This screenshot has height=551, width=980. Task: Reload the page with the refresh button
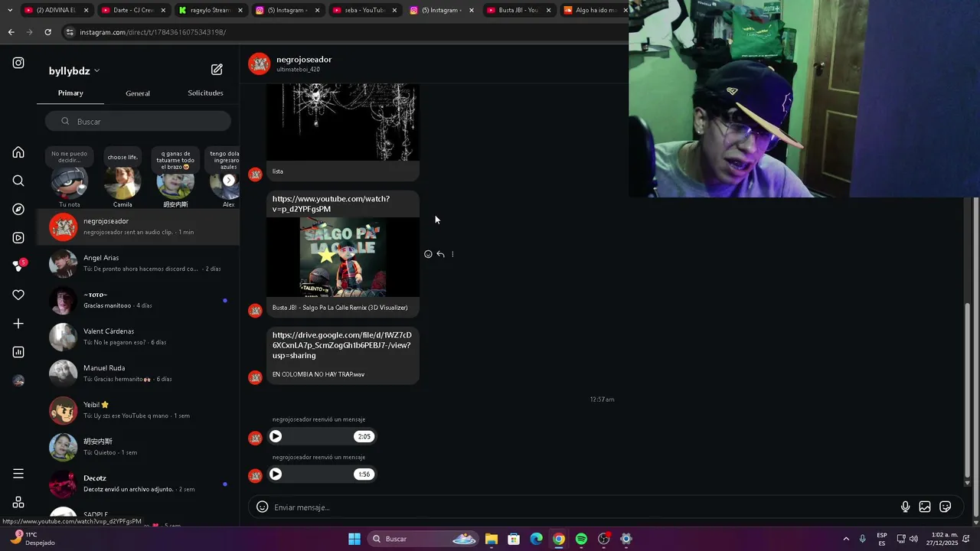[x=47, y=32]
